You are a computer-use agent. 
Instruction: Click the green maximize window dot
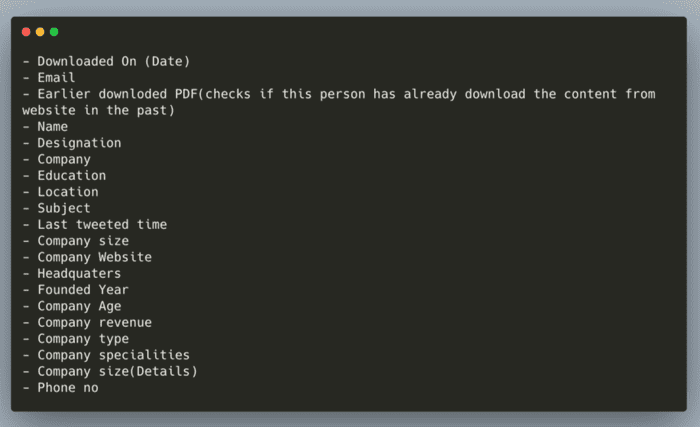54,32
